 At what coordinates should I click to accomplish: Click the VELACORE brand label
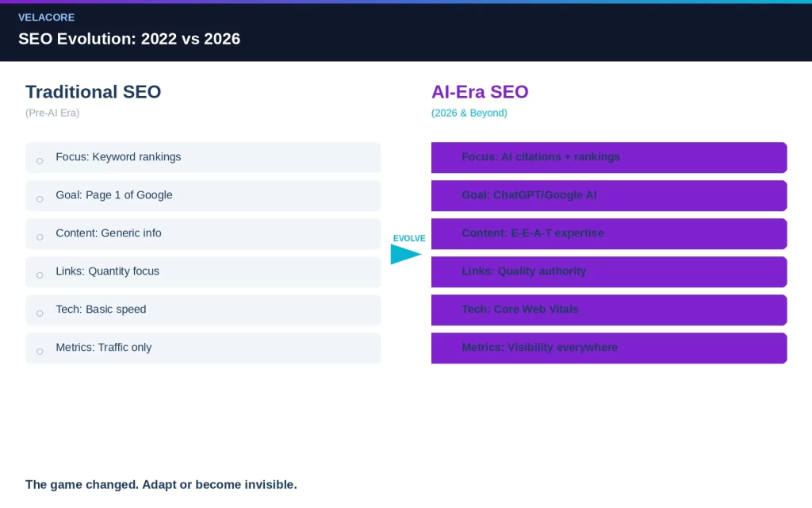47,17
